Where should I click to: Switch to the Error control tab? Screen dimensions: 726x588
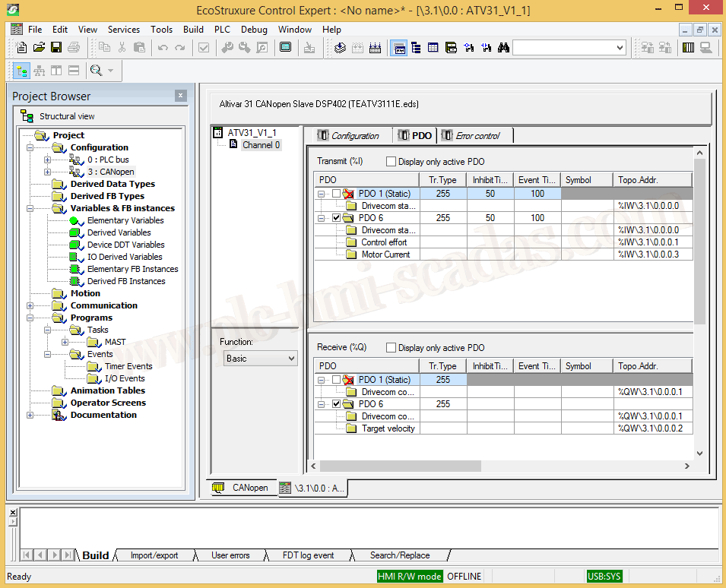tap(477, 136)
